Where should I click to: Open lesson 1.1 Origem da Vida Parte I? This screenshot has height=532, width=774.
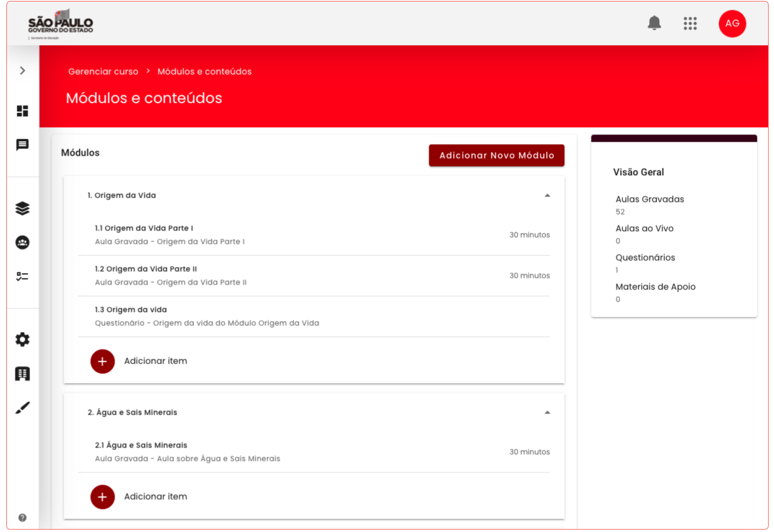[x=314, y=235]
